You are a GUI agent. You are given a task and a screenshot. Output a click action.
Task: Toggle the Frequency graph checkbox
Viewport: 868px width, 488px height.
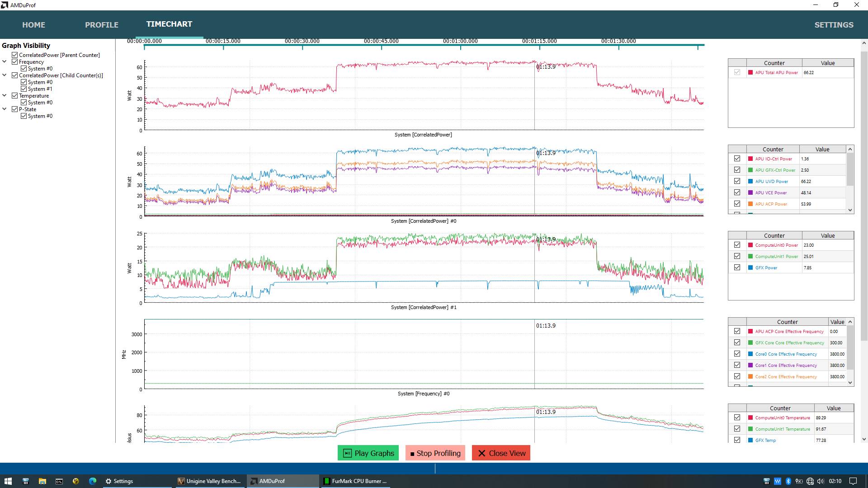point(15,62)
